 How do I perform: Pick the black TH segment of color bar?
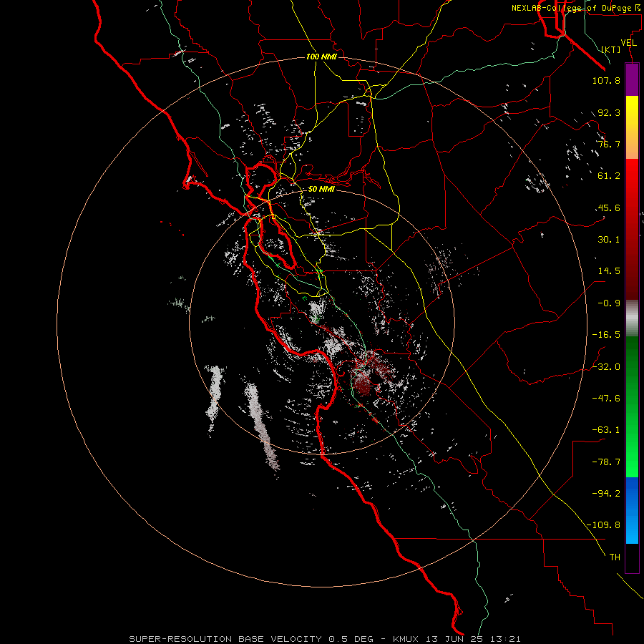(632, 558)
